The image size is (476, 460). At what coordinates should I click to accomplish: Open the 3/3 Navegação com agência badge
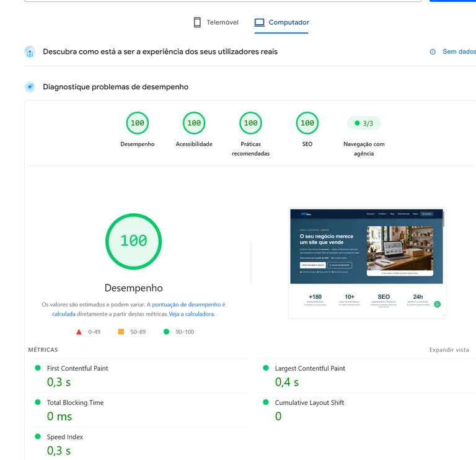coord(364,123)
